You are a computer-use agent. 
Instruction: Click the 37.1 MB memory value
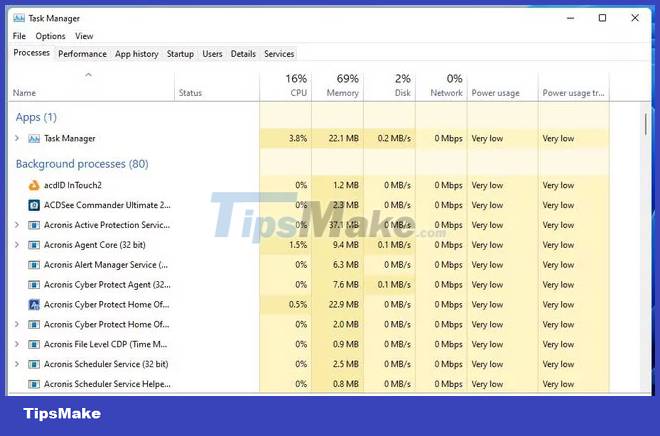coord(344,225)
